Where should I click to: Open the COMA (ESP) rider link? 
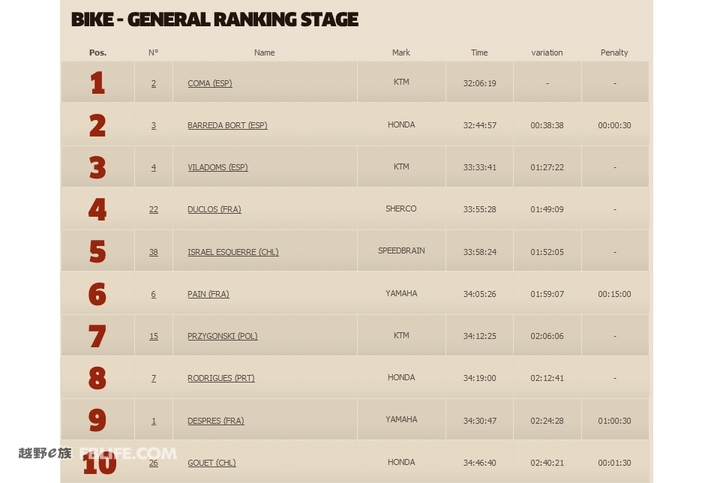[x=210, y=84]
